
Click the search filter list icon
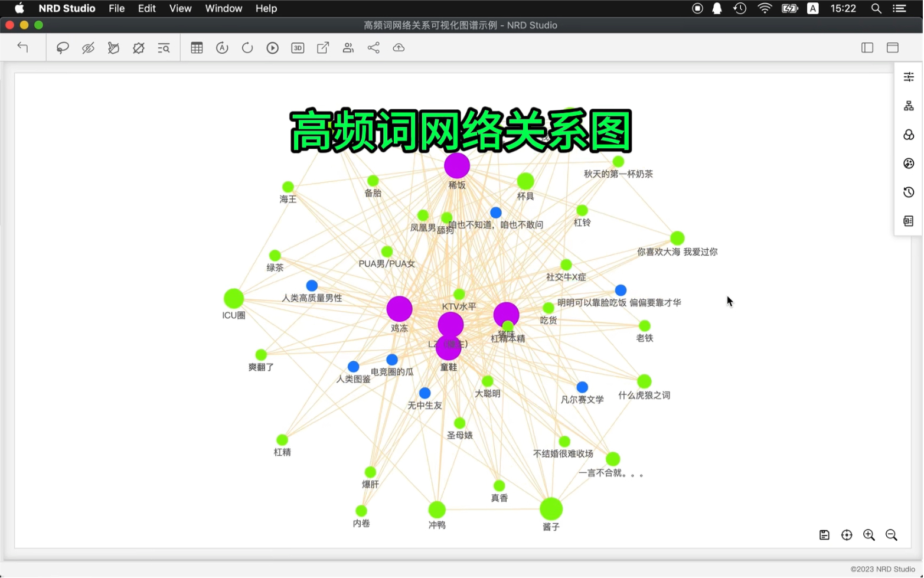(x=164, y=48)
